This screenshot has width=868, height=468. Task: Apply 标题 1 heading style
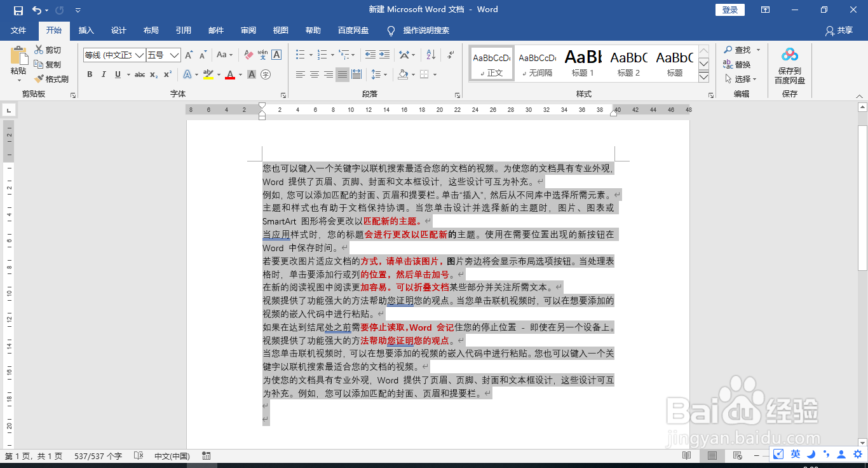pos(583,64)
